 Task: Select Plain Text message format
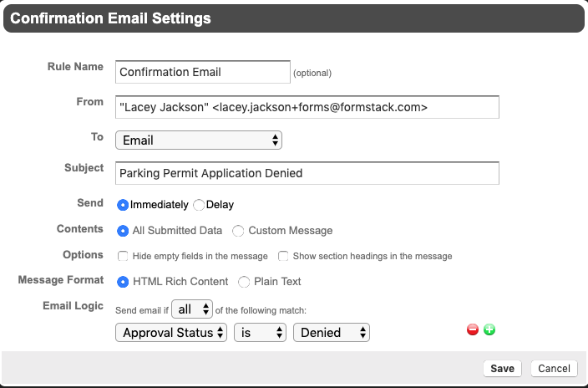pyautogui.click(x=244, y=282)
